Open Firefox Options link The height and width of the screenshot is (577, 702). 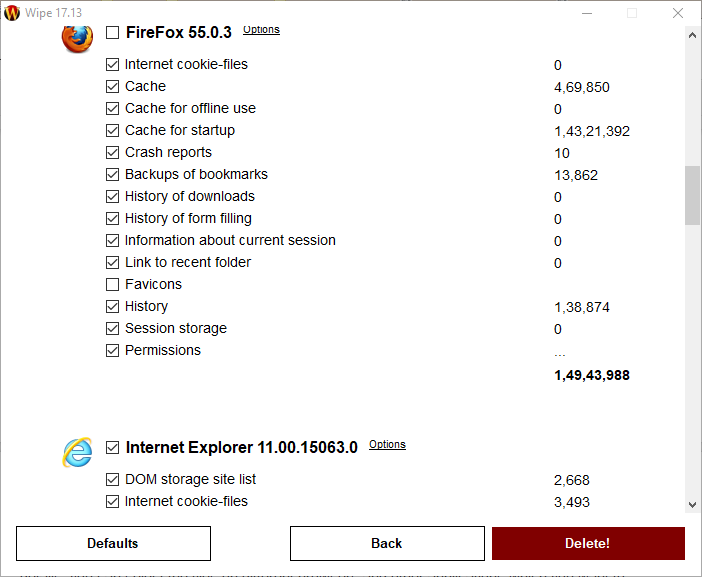pyautogui.click(x=261, y=30)
